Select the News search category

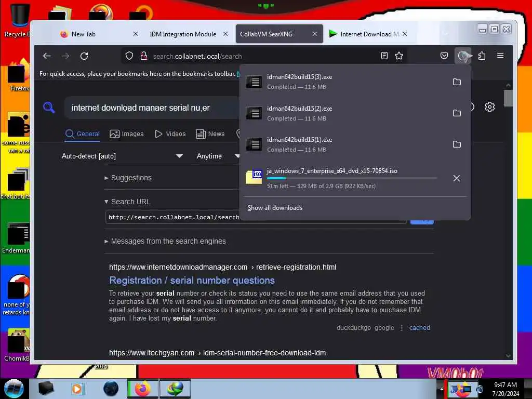pyautogui.click(x=210, y=134)
